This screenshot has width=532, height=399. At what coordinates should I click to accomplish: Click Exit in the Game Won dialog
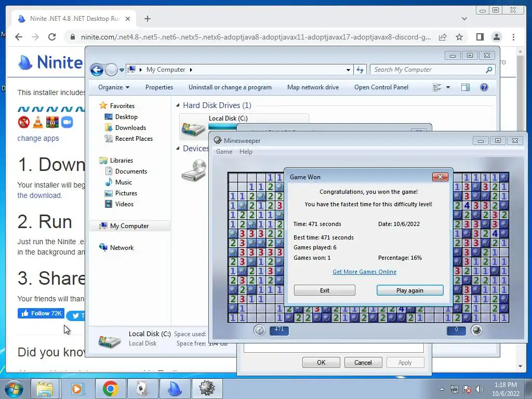pos(324,290)
